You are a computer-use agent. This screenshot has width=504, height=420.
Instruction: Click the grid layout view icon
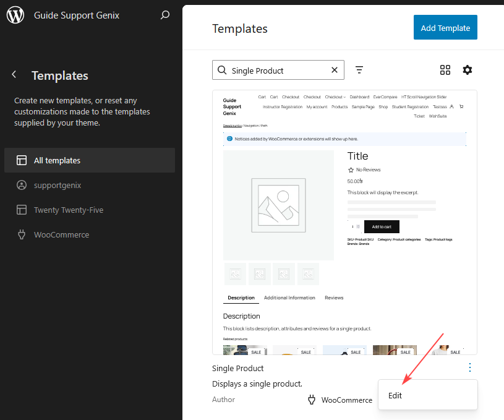(445, 70)
